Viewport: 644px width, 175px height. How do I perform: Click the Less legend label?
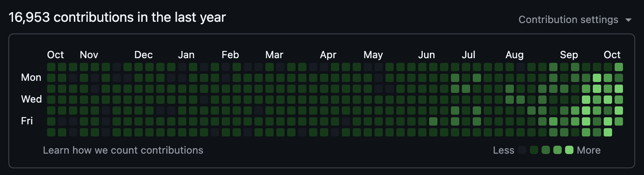click(x=504, y=150)
